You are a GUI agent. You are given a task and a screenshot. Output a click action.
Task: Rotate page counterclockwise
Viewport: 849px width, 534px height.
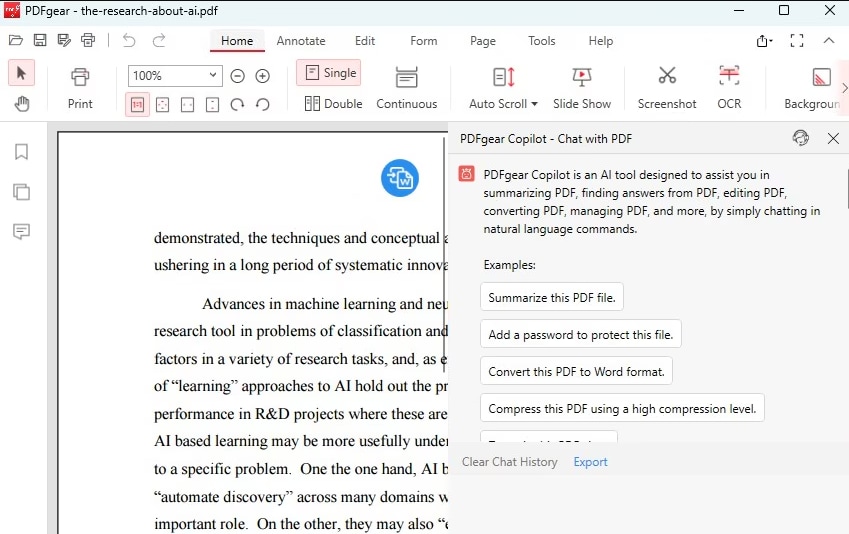[263, 105]
